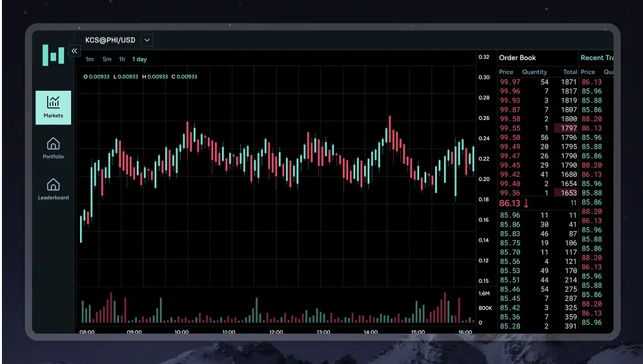Click the High value H 0.00933

(155, 77)
